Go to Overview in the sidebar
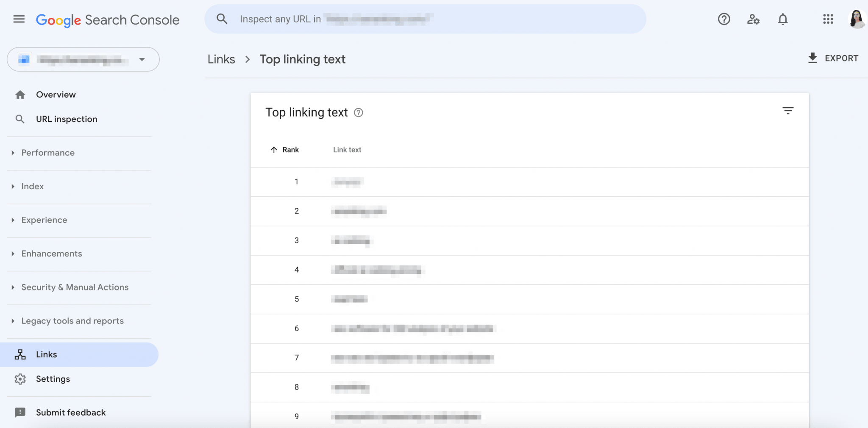Viewport: 868px width, 428px height. tap(56, 94)
